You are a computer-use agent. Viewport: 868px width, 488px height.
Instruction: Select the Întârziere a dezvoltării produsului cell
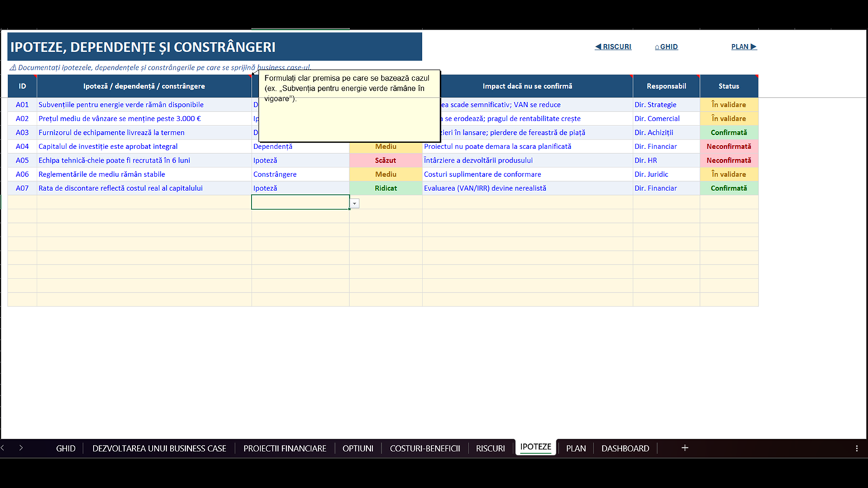point(528,161)
